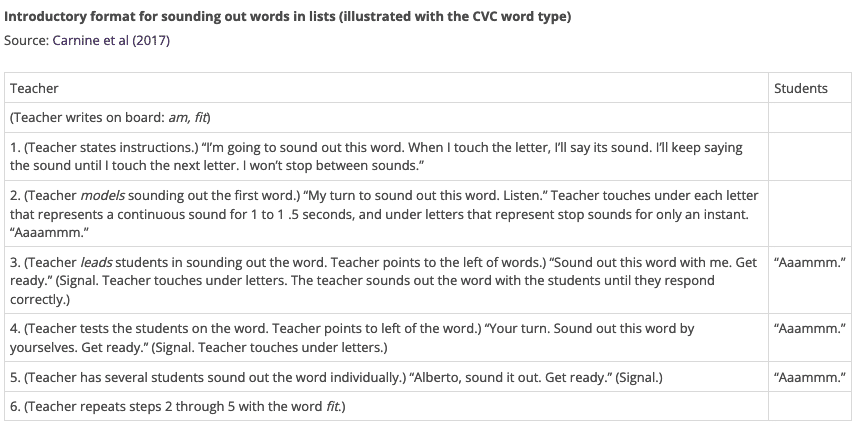
Task: Click step 3 teacher leads students cell
Action: pyautogui.click(x=385, y=281)
